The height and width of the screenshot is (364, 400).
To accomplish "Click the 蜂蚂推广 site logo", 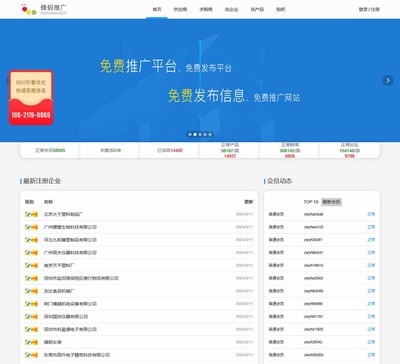I will pos(44,9).
